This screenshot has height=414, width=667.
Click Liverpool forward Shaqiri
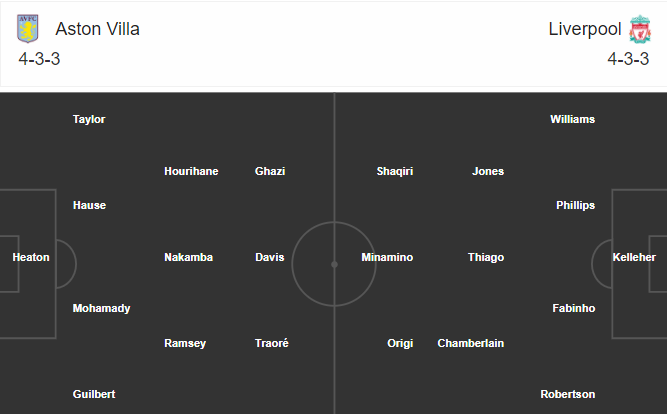click(x=395, y=171)
